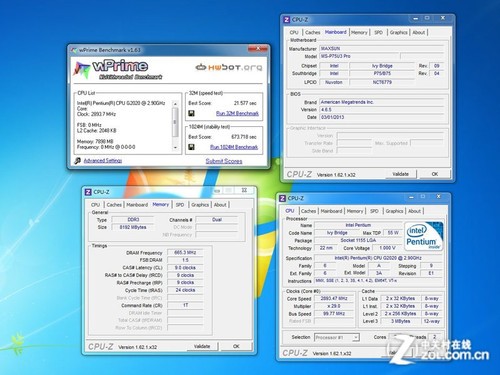Click the wPrime logo icon
500x375 pixels.
pos(82,69)
